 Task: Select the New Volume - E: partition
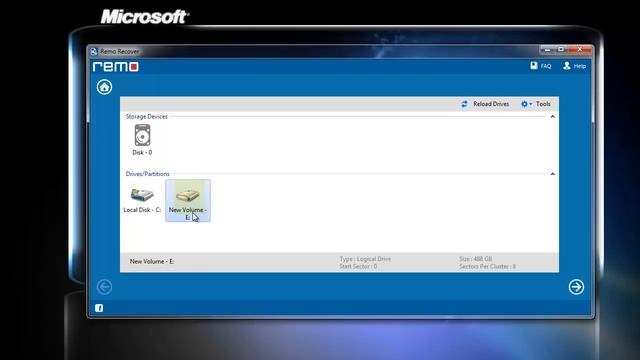click(188, 201)
